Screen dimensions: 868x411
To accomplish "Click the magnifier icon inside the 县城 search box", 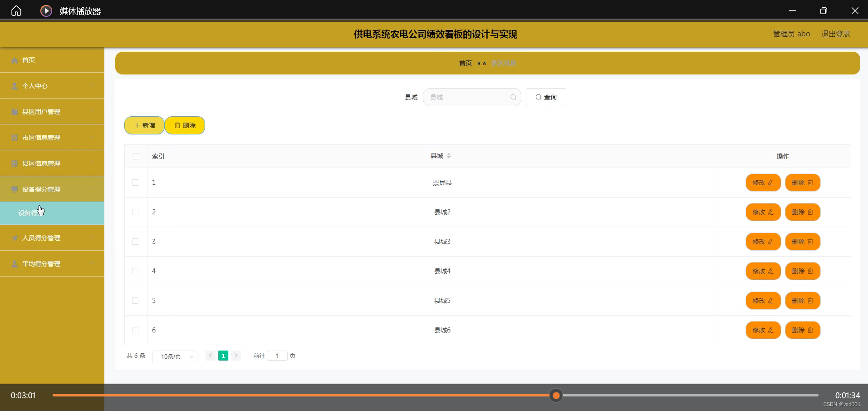I will (513, 97).
